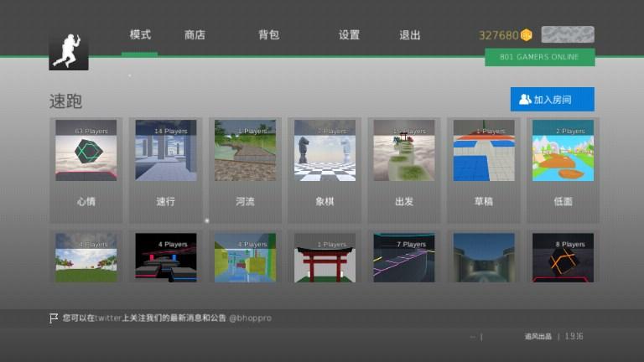Click the blurred player profile avatar

[568, 34]
